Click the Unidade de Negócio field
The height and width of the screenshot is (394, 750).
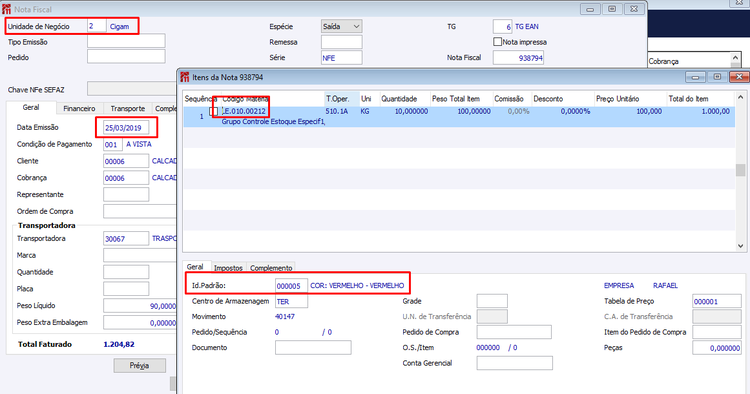coord(97,26)
